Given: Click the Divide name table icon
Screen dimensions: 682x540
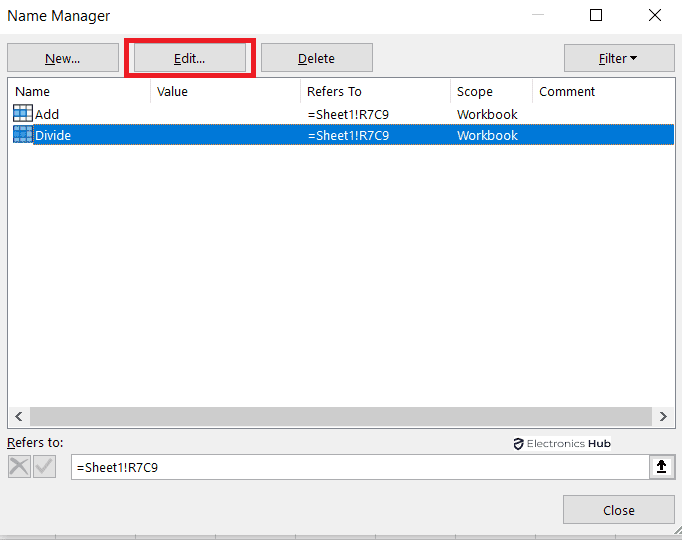Looking at the screenshot, I should (22, 135).
